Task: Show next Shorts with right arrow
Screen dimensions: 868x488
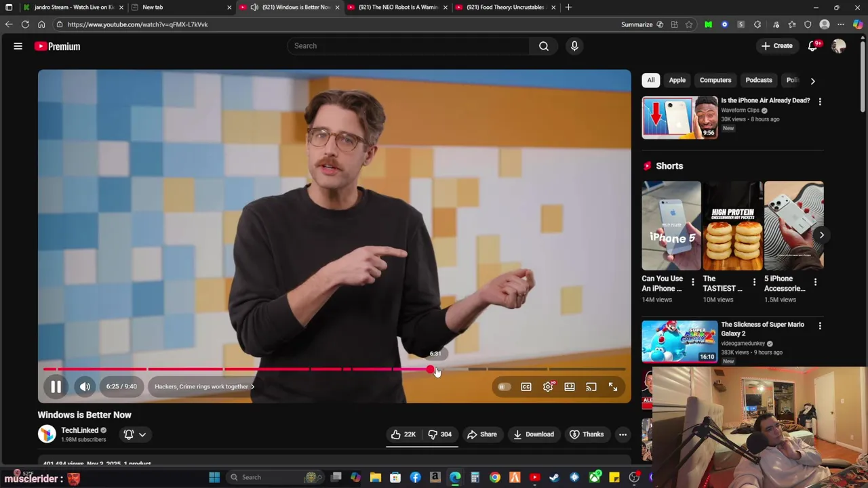Action: [x=821, y=235]
